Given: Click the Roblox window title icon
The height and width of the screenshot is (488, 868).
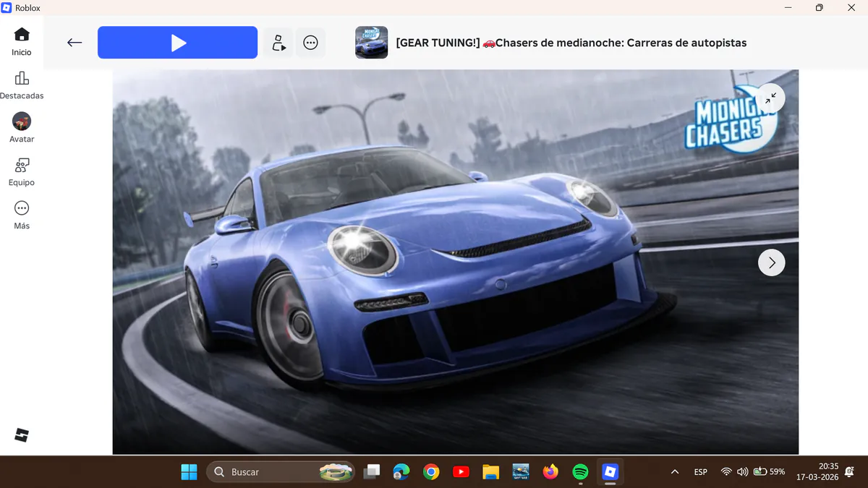Looking at the screenshot, I should coord(7,8).
